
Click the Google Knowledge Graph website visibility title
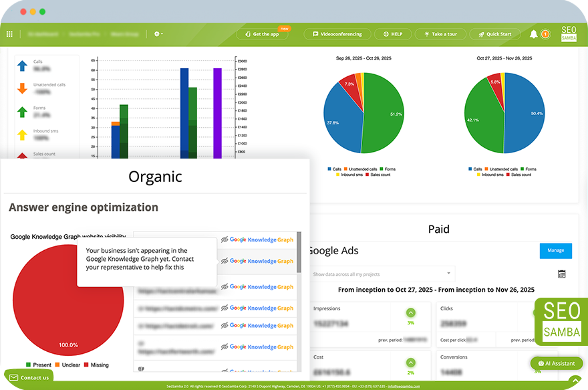click(x=68, y=237)
